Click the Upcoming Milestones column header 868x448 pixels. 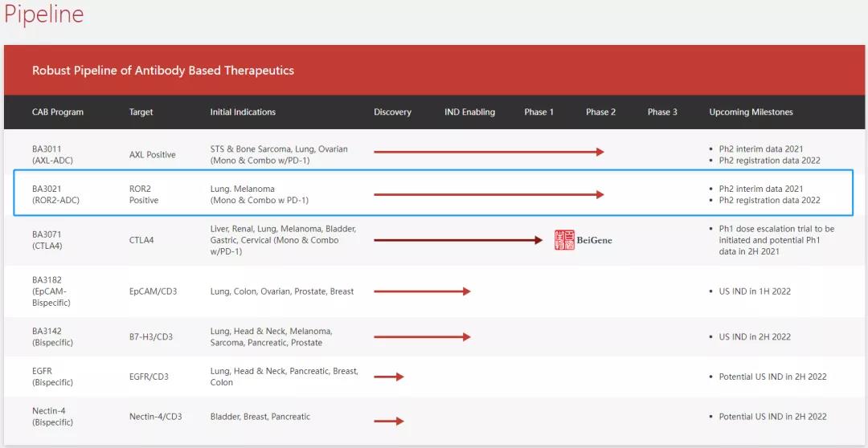(x=751, y=112)
